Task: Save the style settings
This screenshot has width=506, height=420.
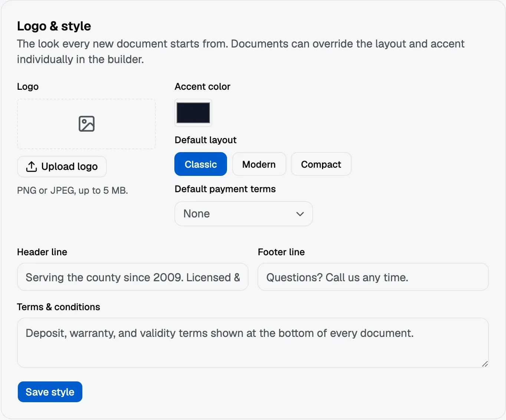Action: [50, 392]
